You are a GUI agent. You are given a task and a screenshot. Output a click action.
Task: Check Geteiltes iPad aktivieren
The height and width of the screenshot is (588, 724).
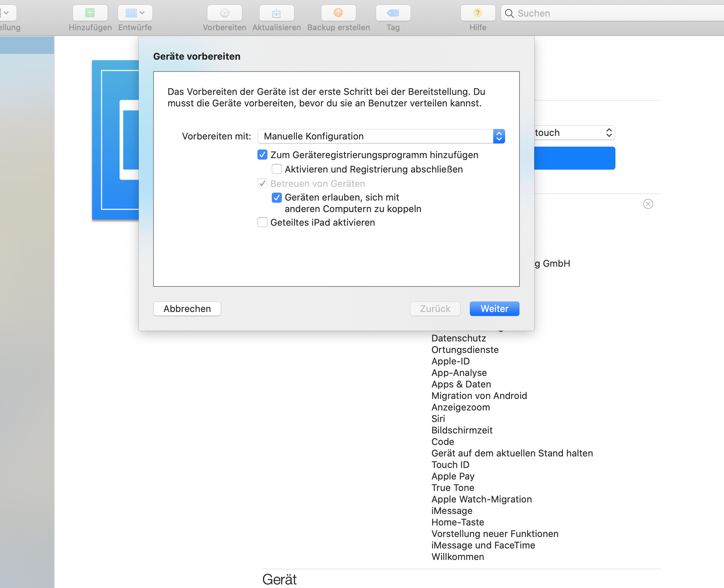click(x=262, y=222)
